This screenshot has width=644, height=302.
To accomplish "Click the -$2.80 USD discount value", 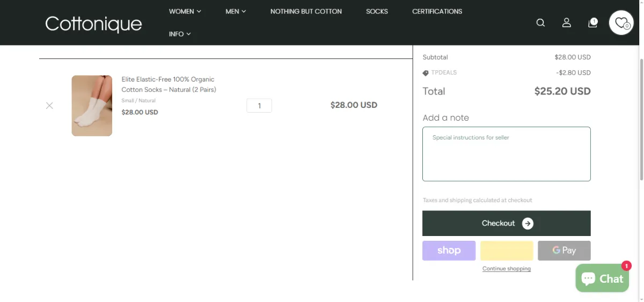I will point(573,72).
